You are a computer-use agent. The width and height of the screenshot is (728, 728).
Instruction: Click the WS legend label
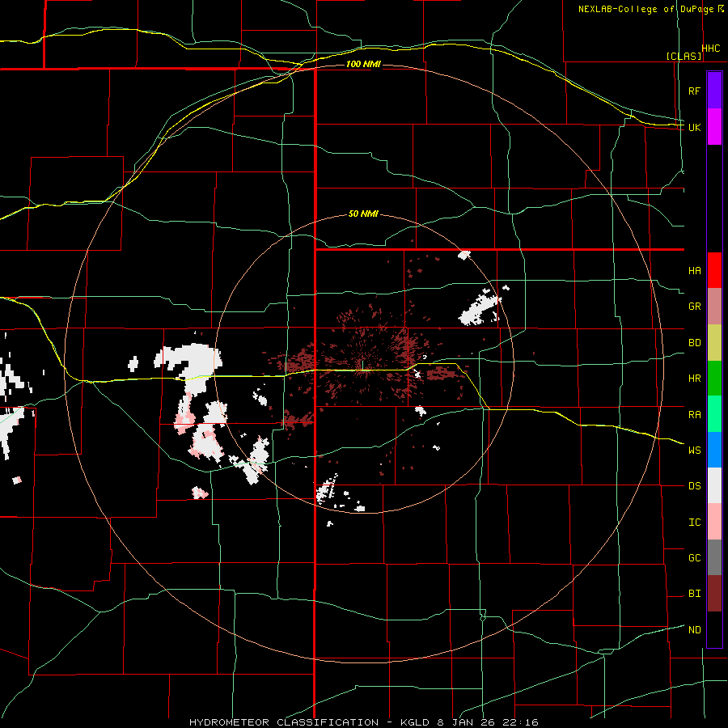[x=695, y=451]
